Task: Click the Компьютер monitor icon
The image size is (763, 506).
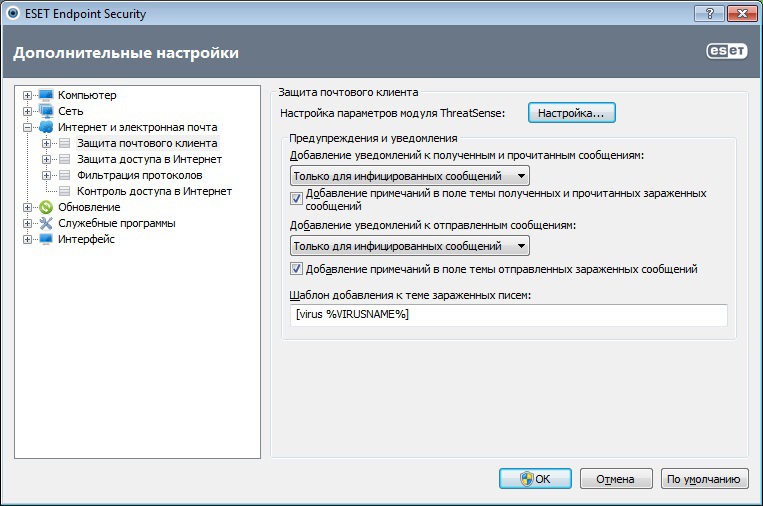Action: point(45,95)
